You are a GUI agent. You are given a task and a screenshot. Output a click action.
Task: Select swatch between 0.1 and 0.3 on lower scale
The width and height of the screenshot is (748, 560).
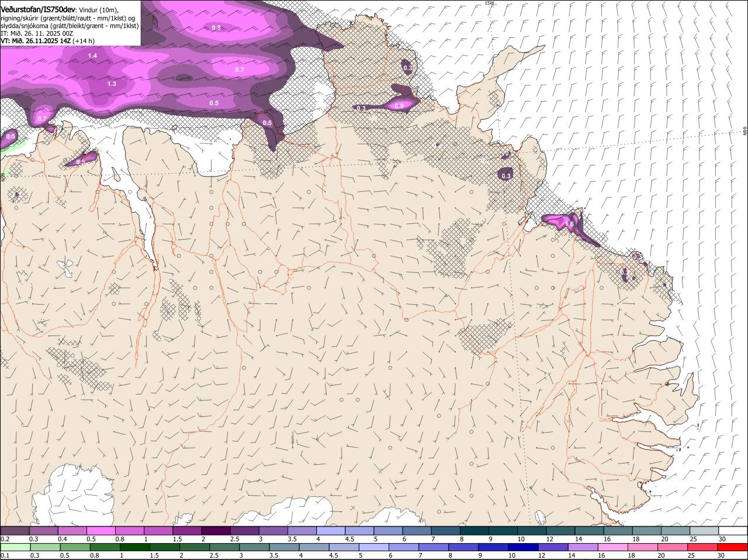[x=15, y=547]
